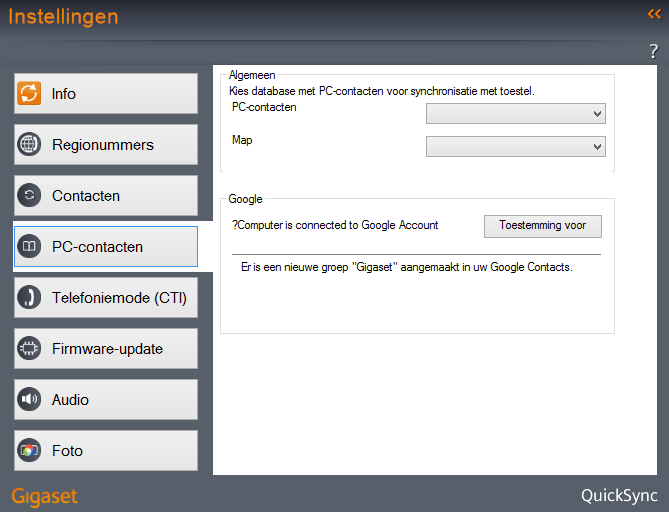Click the QuickSync label
Viewport: 669px width, 512px height.
point(619,496)
